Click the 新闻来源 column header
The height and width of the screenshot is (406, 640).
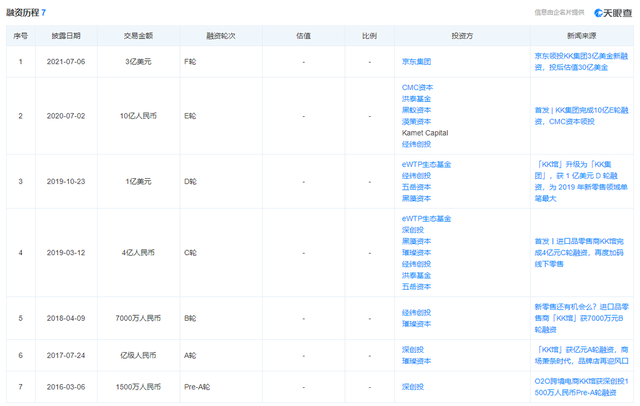coord(582,36)
